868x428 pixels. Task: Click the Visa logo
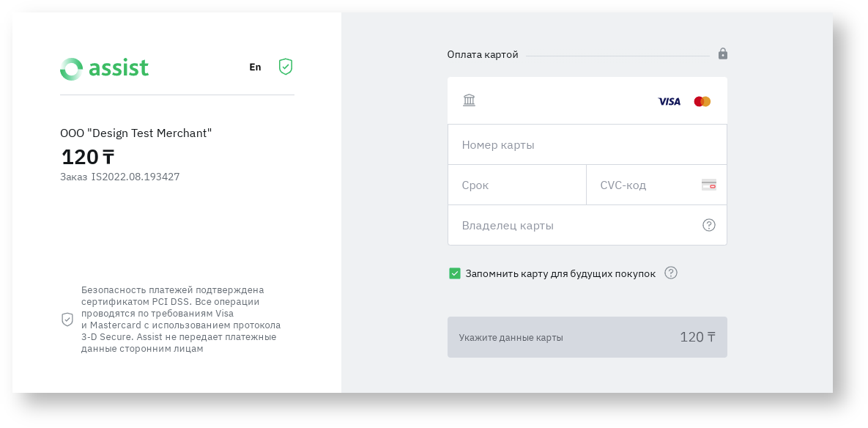pos(669,102)
